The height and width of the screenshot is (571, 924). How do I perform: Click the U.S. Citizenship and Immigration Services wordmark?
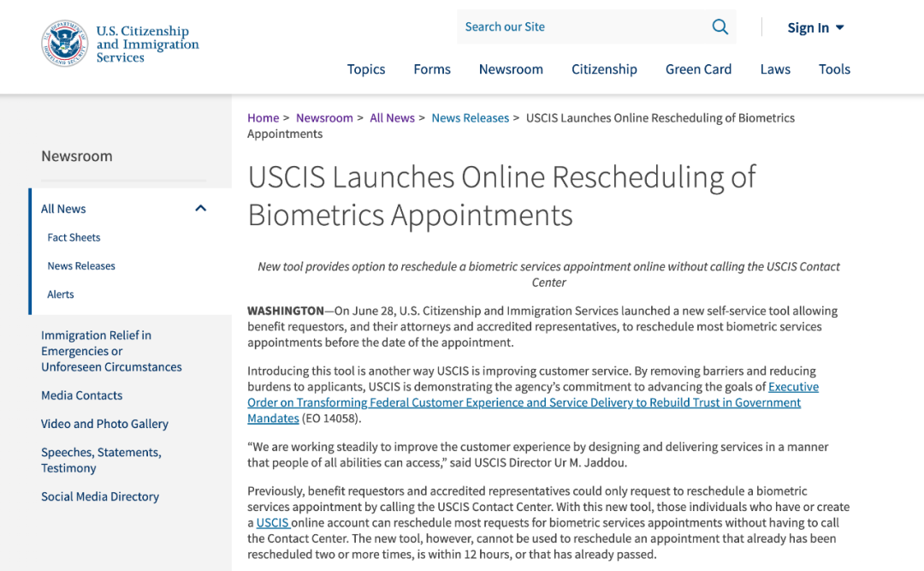point(147,44)
